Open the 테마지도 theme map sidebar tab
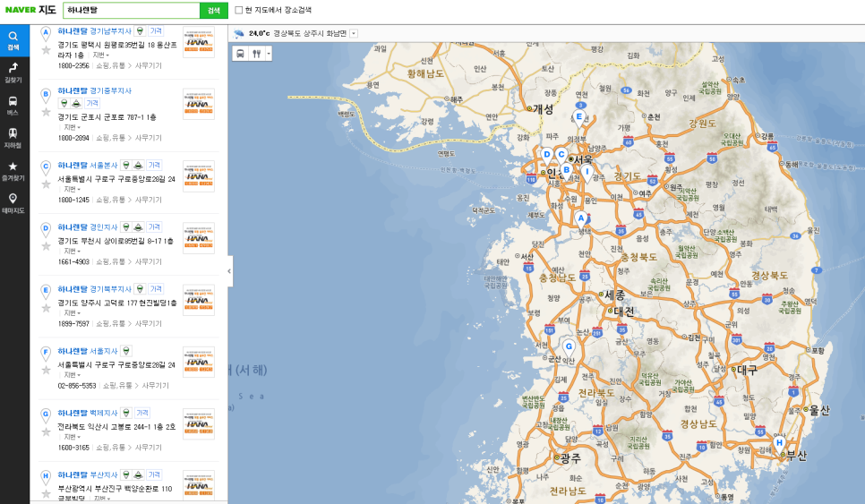The image size is (865, 504). (x=13, y=203)
